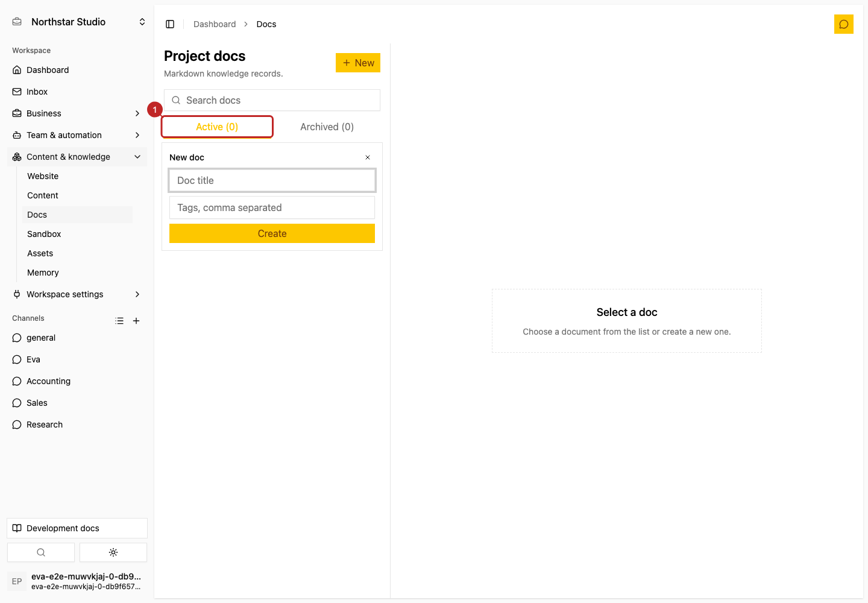Click the Doc title input
The image size is (868, 603).
coord(272,180)
